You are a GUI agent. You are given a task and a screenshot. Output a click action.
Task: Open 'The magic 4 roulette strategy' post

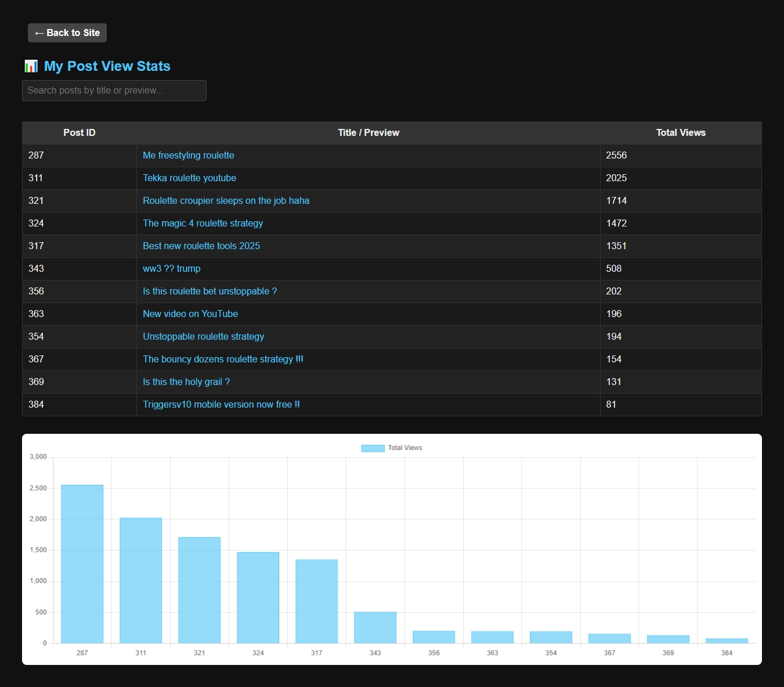(x=203, y=224)
